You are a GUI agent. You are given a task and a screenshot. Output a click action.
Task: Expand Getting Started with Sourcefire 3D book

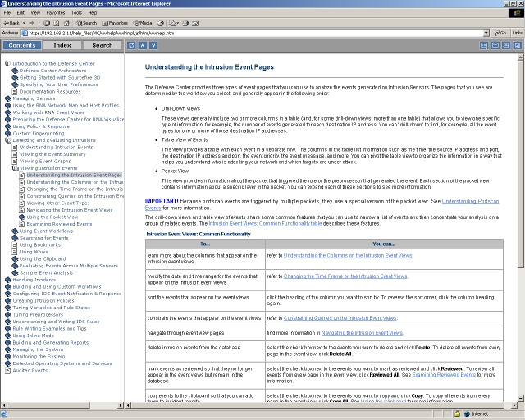point(15,78)
